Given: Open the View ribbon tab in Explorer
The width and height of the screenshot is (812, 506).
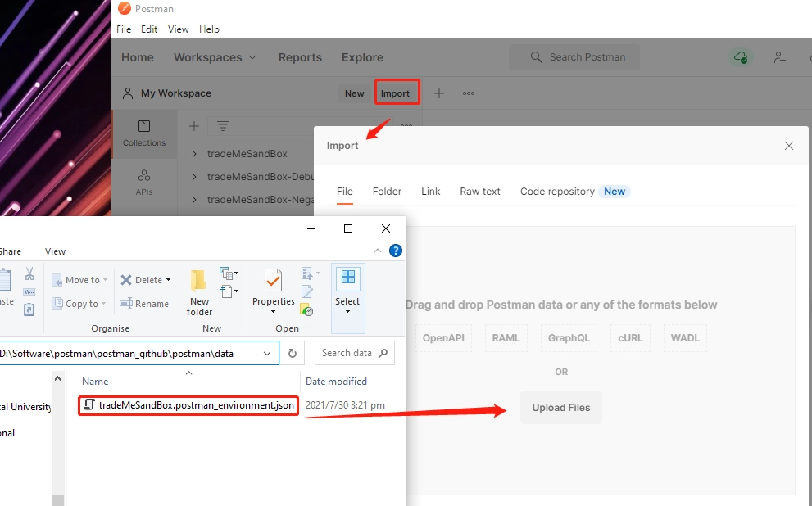Looking at the screenshot, I should pos(55,251).
